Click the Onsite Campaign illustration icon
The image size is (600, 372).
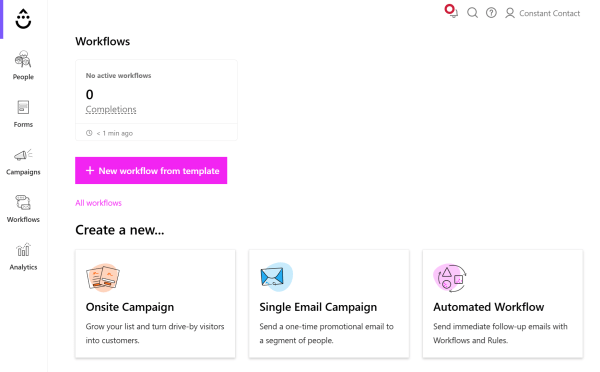click(103, 278)
